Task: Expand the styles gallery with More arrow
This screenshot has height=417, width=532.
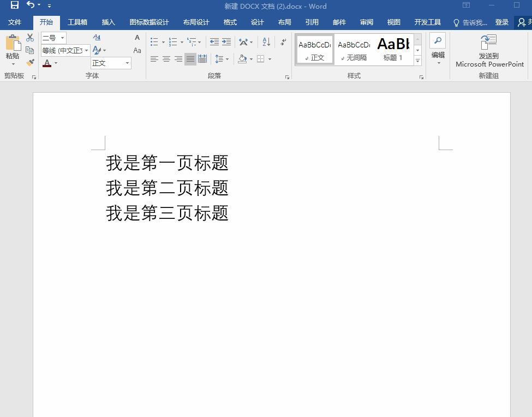Action: (417, 61)
